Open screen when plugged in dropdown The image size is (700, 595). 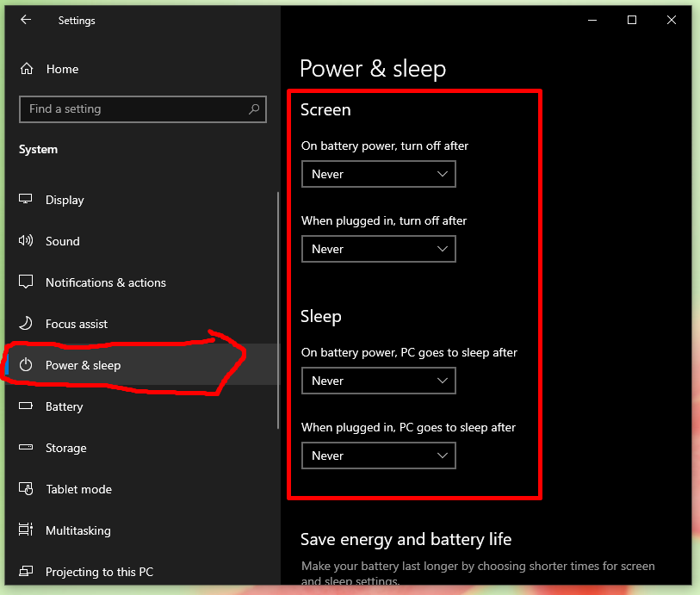click(379, 249)
